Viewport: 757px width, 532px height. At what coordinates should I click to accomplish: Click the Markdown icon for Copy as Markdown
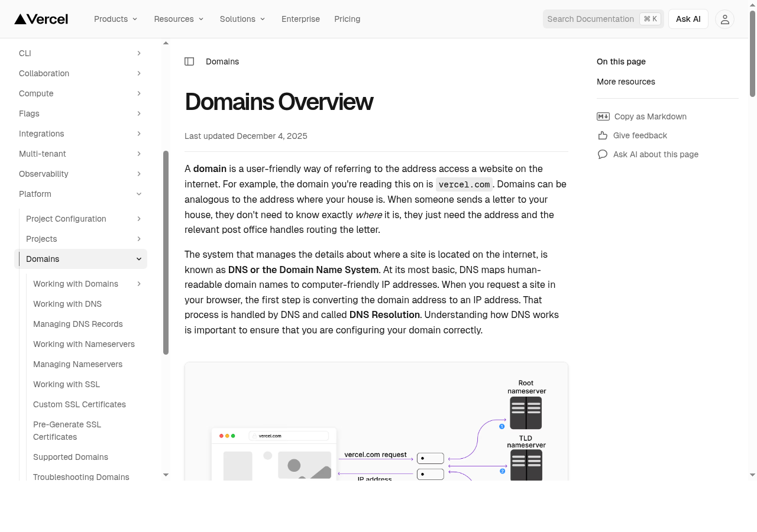pos(603,116)
